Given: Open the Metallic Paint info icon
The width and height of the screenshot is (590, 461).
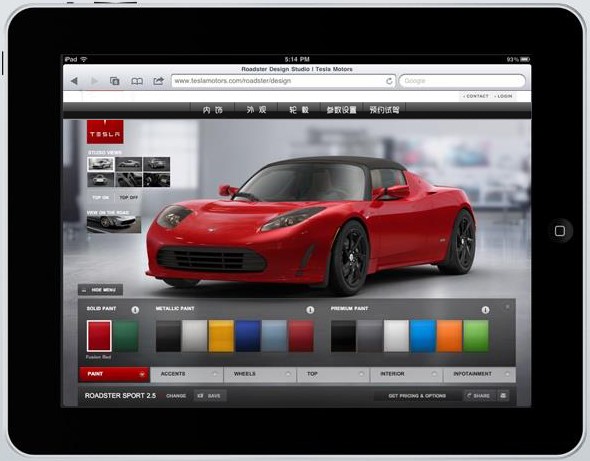Looking at the screenshot, I should coord(310,310).
